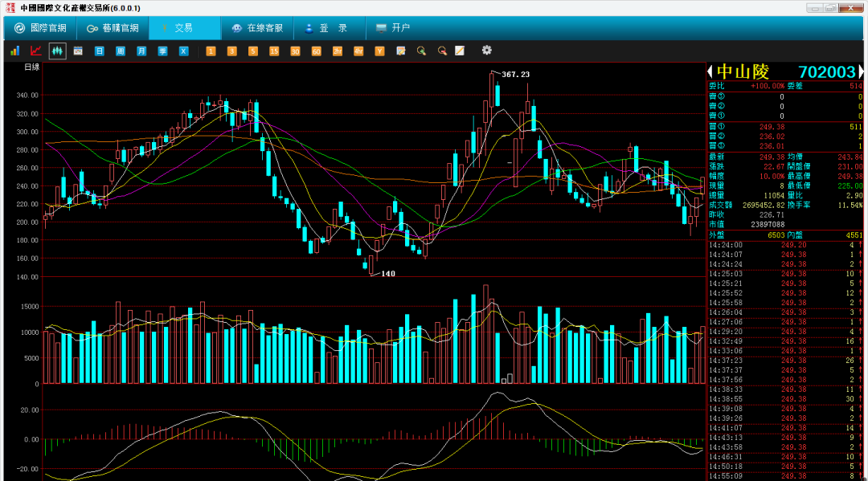Choose the 5-minute orange interval icon
This screenshot has height=481, width=868.
252,51
